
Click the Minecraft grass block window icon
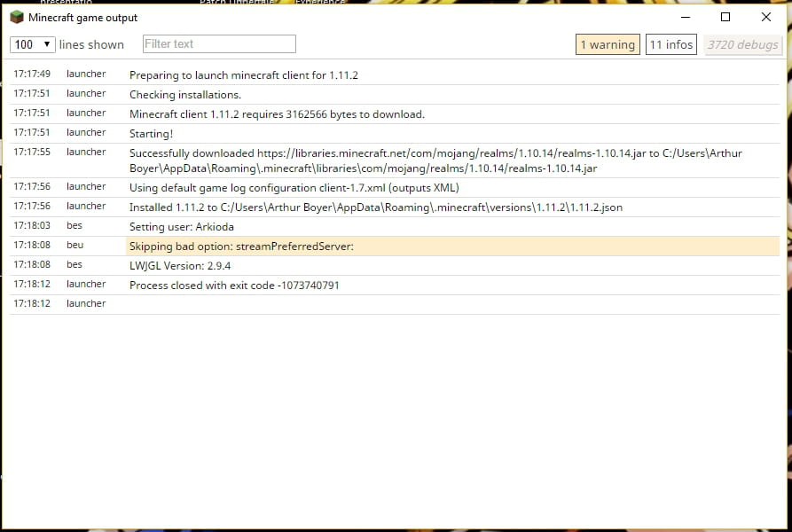point(17,17)
